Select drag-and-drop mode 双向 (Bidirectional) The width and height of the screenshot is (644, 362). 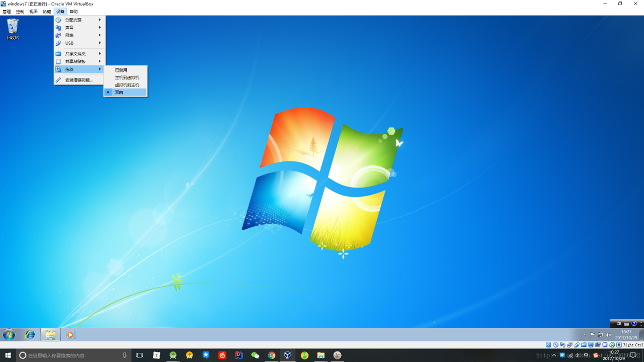[x=125, y=93]
